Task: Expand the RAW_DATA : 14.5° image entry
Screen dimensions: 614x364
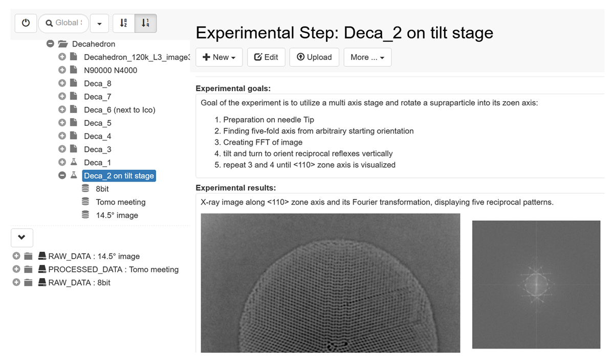Action: click(x=16, y=256)
